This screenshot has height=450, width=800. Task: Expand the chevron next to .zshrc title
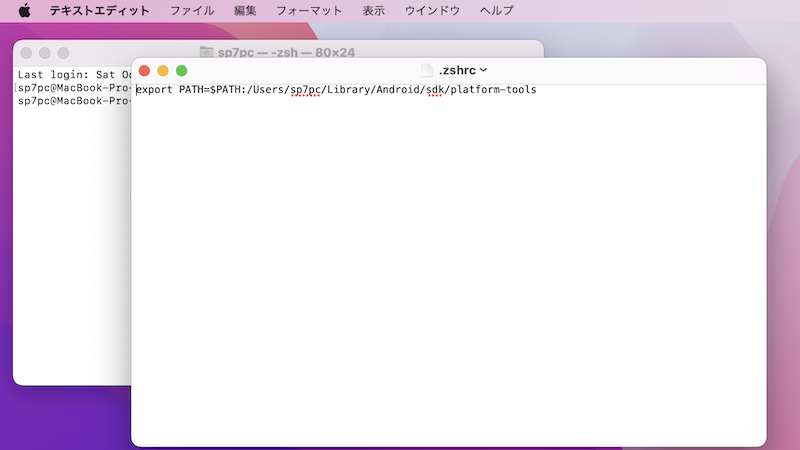[484, 70]
